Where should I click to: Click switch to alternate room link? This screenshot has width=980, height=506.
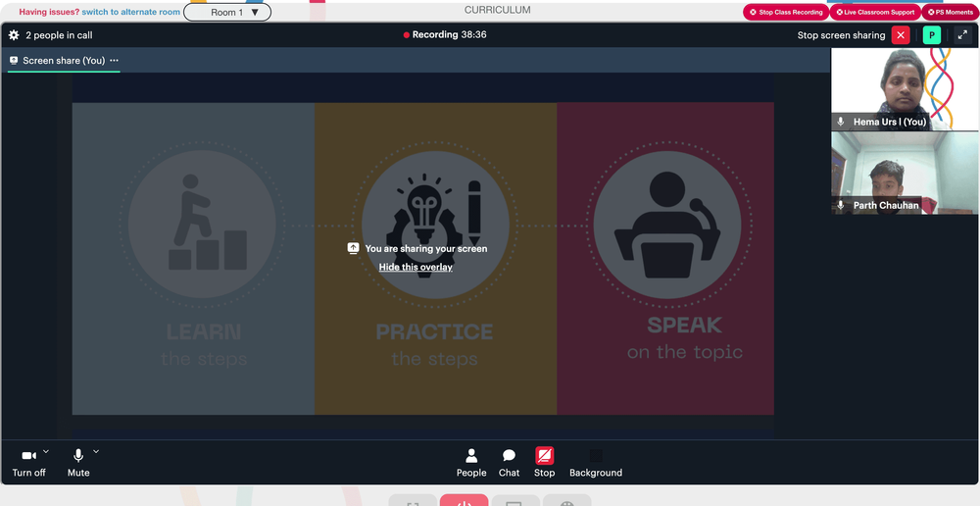click(x=131, y=12)
